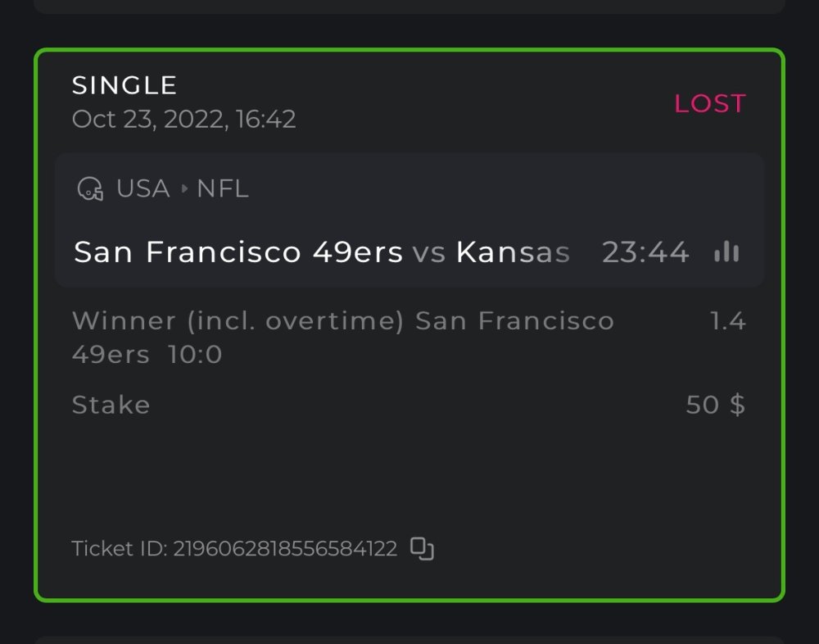Click the match time 23:44

coord(645,252)
